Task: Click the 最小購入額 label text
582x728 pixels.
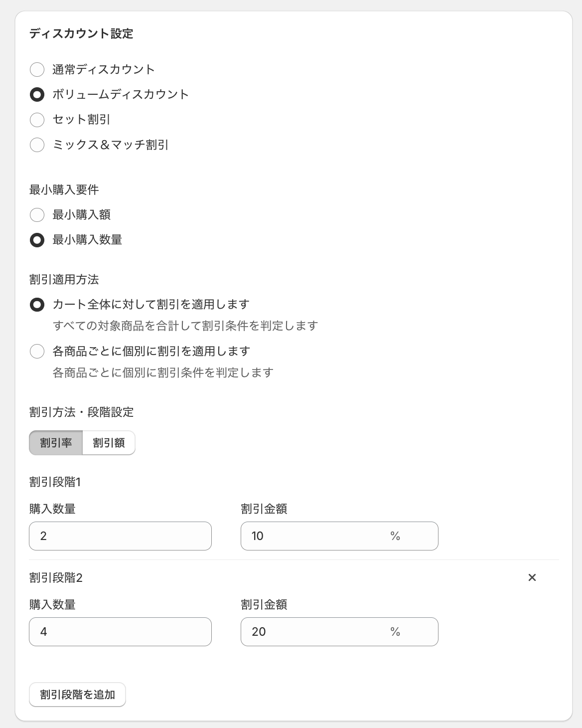Action: [82, 215]
